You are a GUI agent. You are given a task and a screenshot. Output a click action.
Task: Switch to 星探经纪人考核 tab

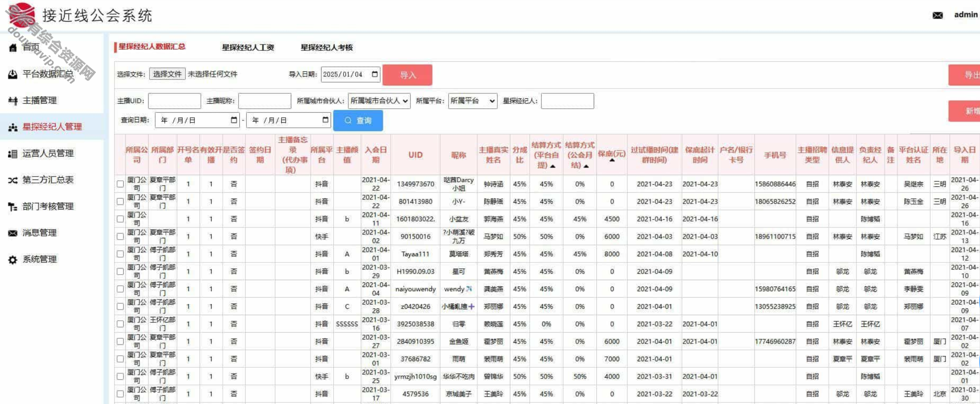coord(327,47)
